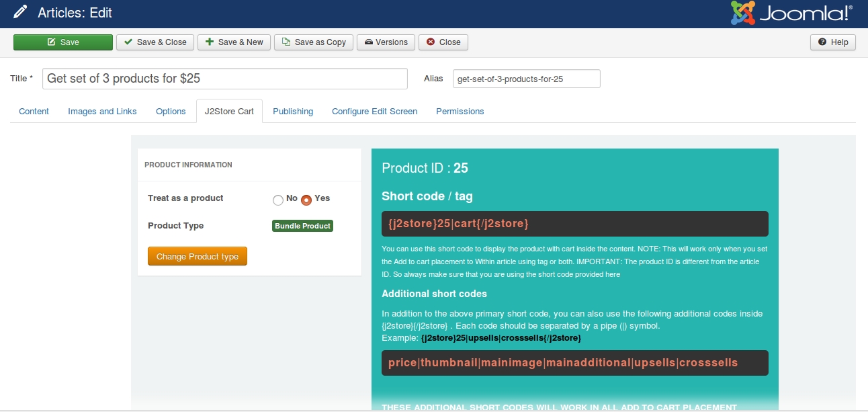Open the Publishing tab
Image resolution: width=868 pixels, height=412 pixels.
[x=293, y=112]
